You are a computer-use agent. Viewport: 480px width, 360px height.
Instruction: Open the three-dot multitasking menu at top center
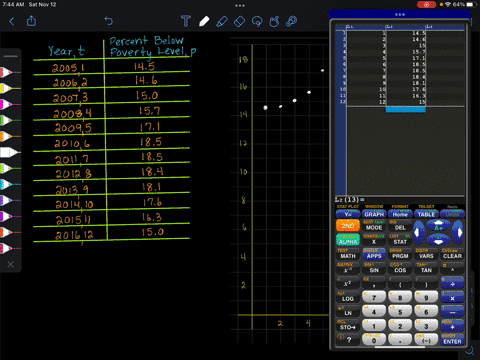tap(240, 5)
